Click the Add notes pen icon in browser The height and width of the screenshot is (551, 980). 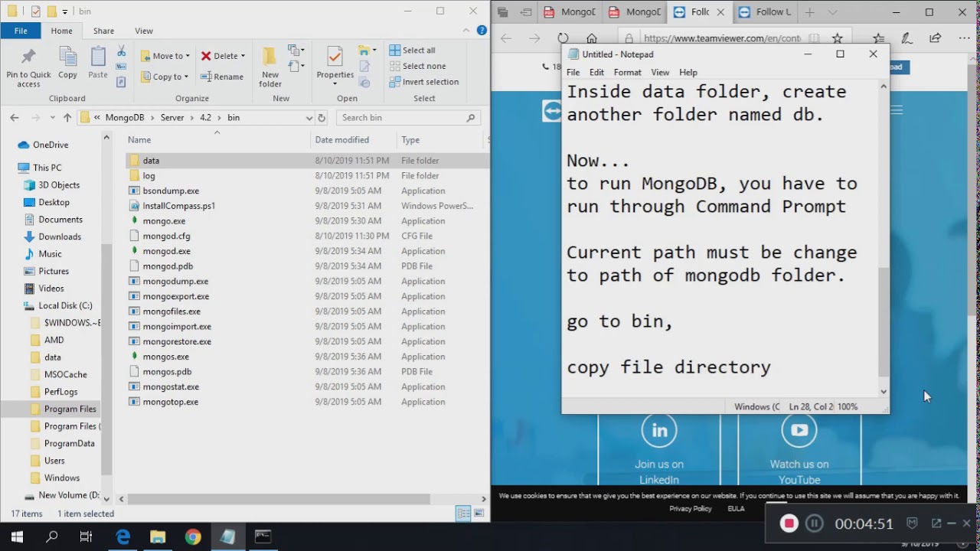[906, 38]
